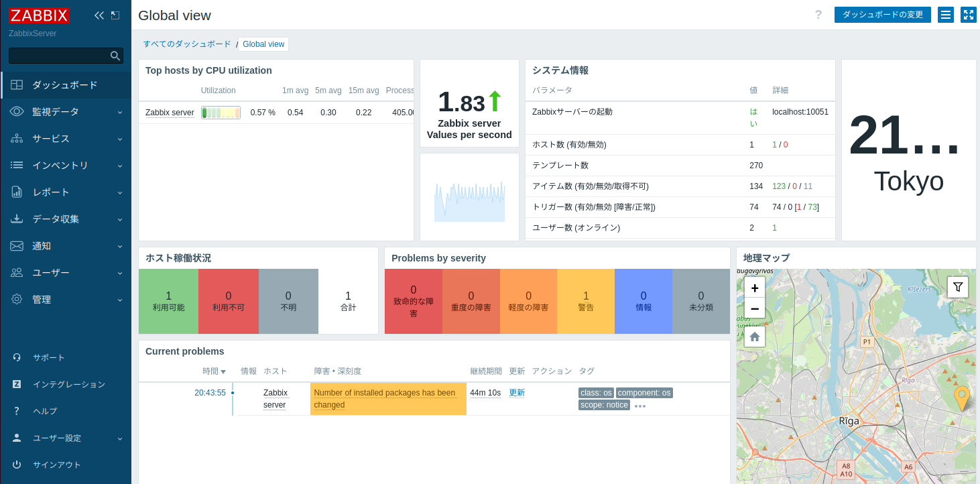
Task: Open the 管理 menu item
Action: [x=16, y=299]
